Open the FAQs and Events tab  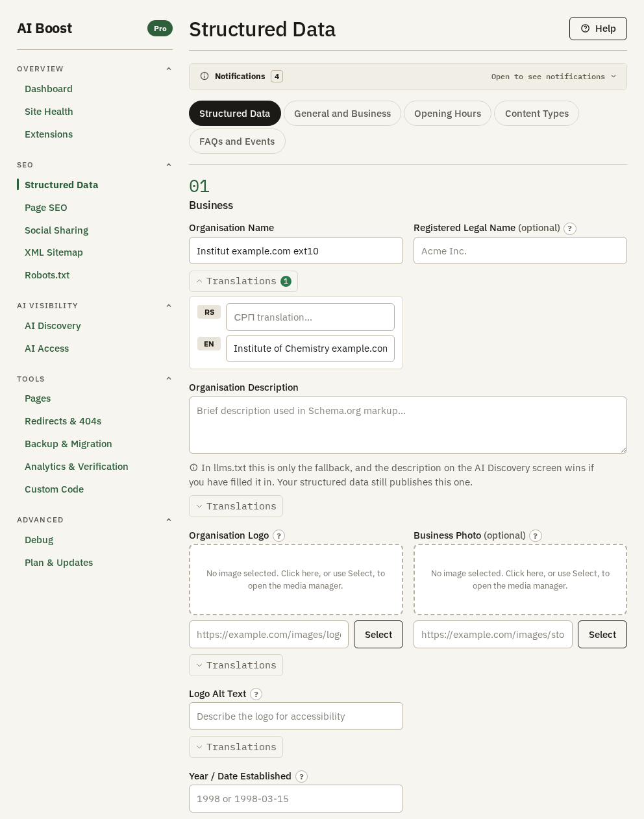[x=237, y=141]
